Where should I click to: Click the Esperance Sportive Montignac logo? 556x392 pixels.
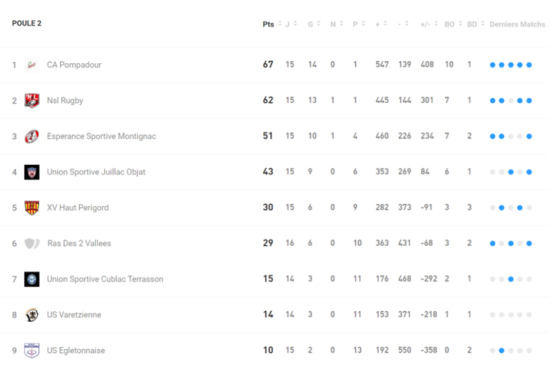coord(31,137)
